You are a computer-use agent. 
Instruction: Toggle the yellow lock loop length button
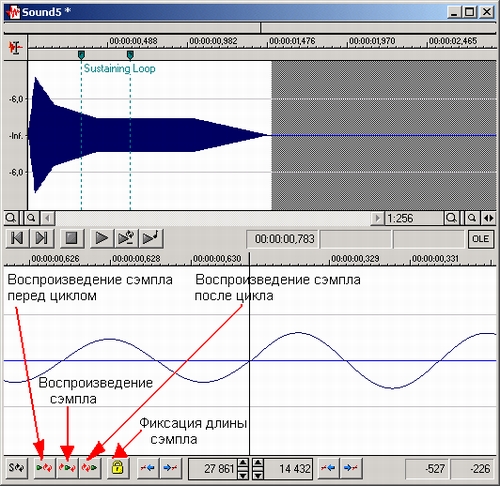click(x=118, y=468)
